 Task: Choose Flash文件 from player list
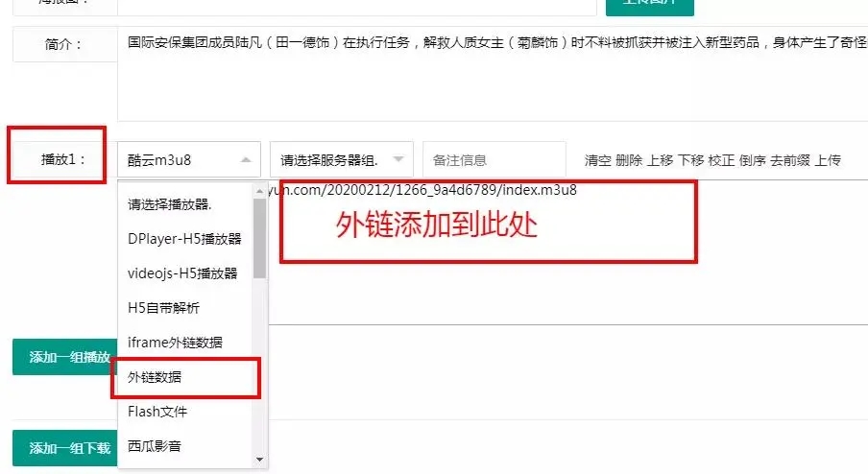coord(157,412)
